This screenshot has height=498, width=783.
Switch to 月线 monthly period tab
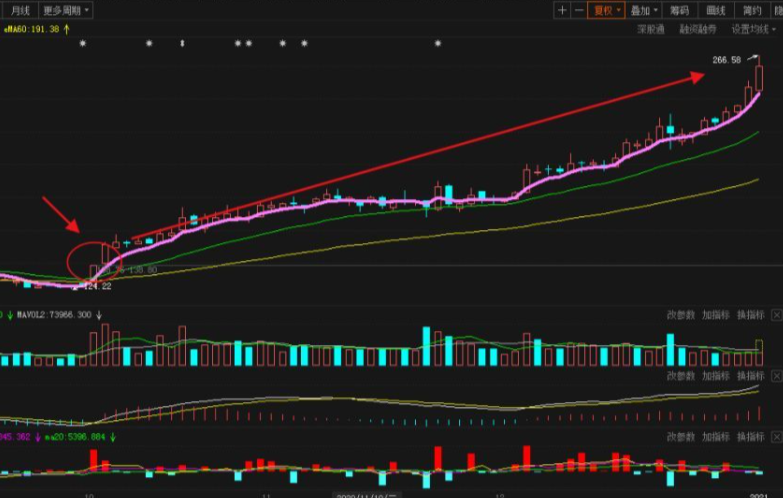(x=20, y=10)
